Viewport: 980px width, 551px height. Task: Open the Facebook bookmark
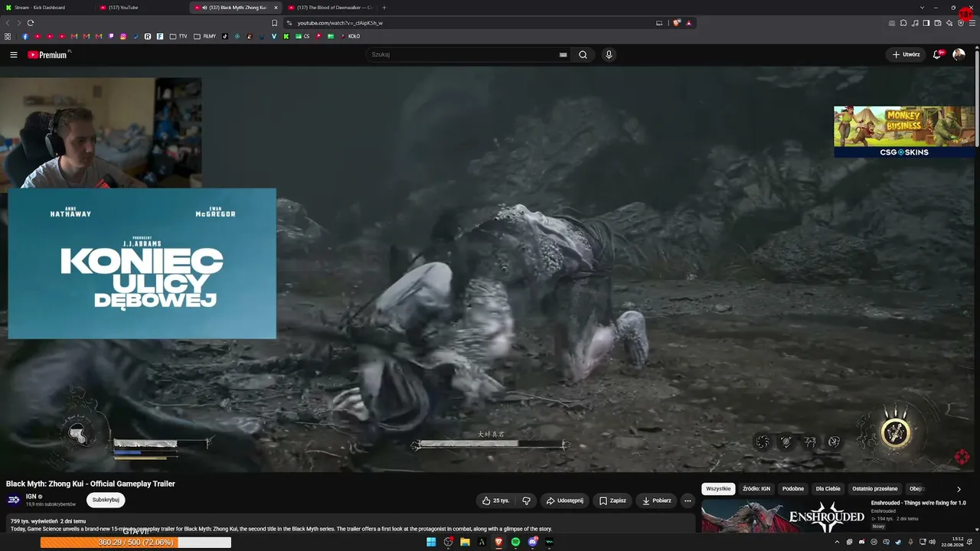[25, 36]
